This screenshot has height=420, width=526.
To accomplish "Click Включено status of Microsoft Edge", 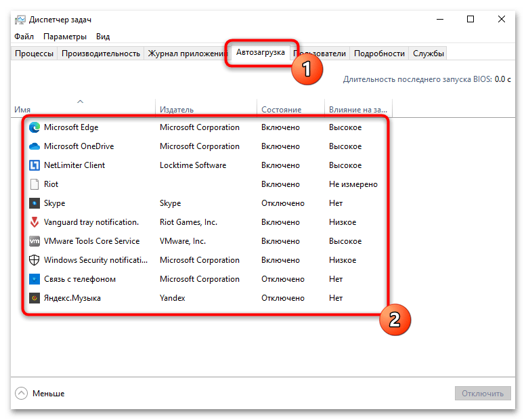I will click(x=280, y=127).
